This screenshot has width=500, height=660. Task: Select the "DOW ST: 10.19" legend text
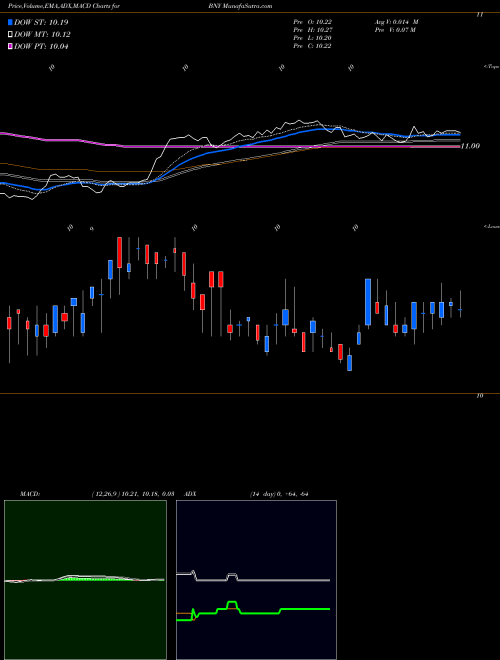[41, 22]
